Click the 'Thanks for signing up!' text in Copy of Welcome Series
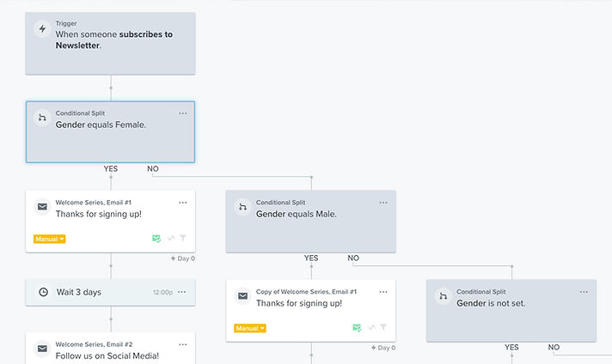 pos(299,303)
